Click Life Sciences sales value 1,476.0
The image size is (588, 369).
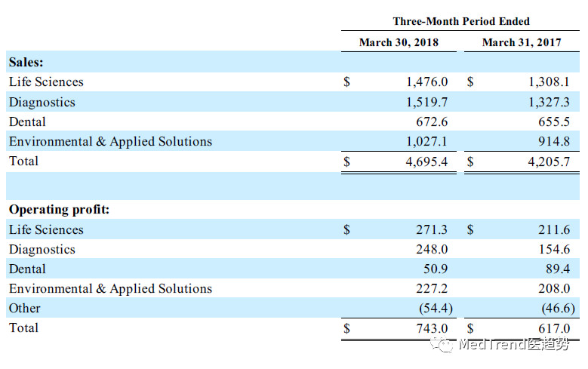pos(428,82)
